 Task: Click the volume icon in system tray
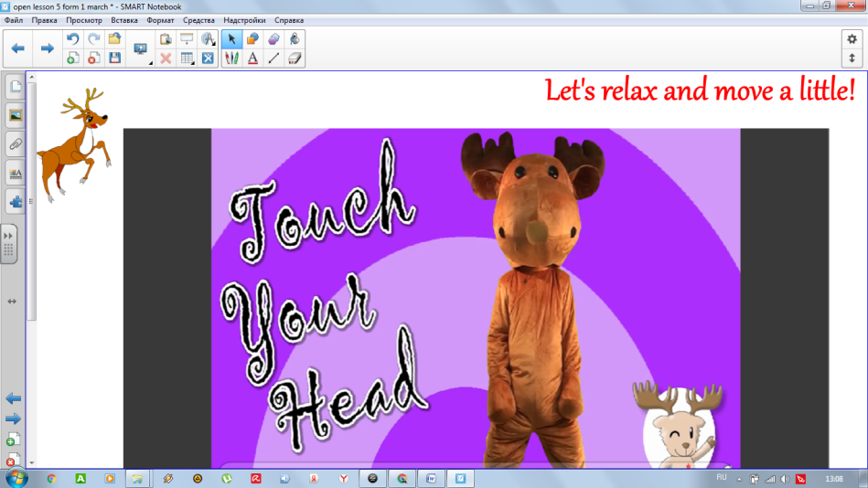point(785,479)
